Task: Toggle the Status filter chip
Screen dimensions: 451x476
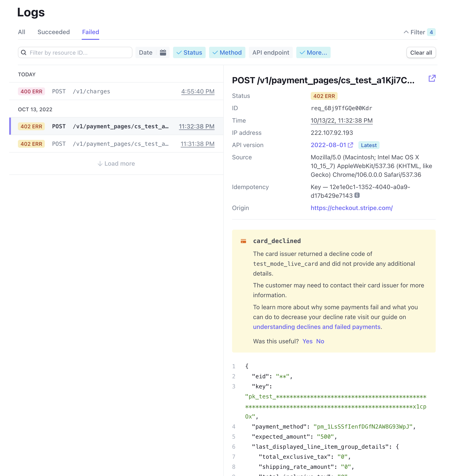Action: point(189,52)
